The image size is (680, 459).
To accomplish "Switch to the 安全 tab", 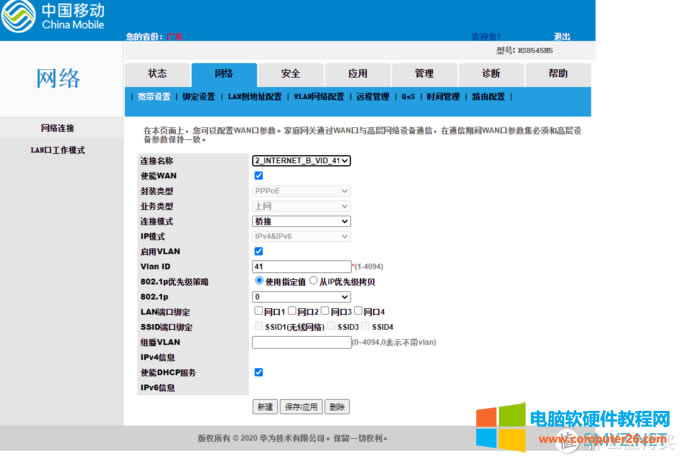I will pos(290,74).
